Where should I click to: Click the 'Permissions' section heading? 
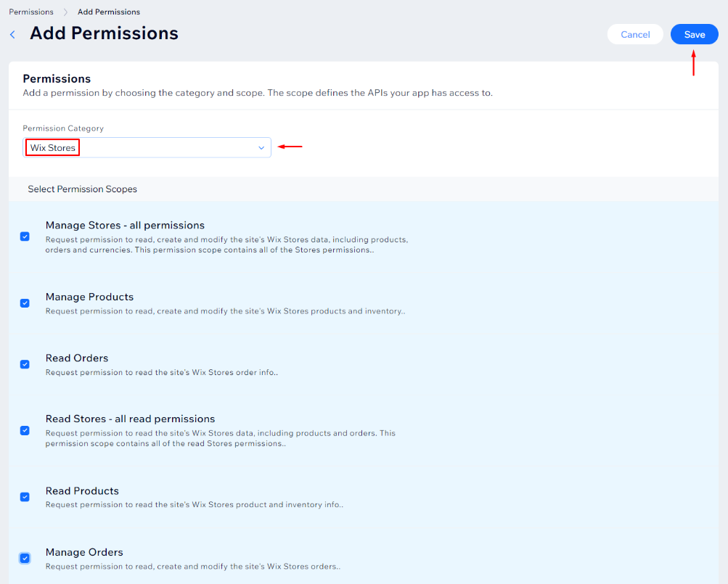(x=57, y=78)
